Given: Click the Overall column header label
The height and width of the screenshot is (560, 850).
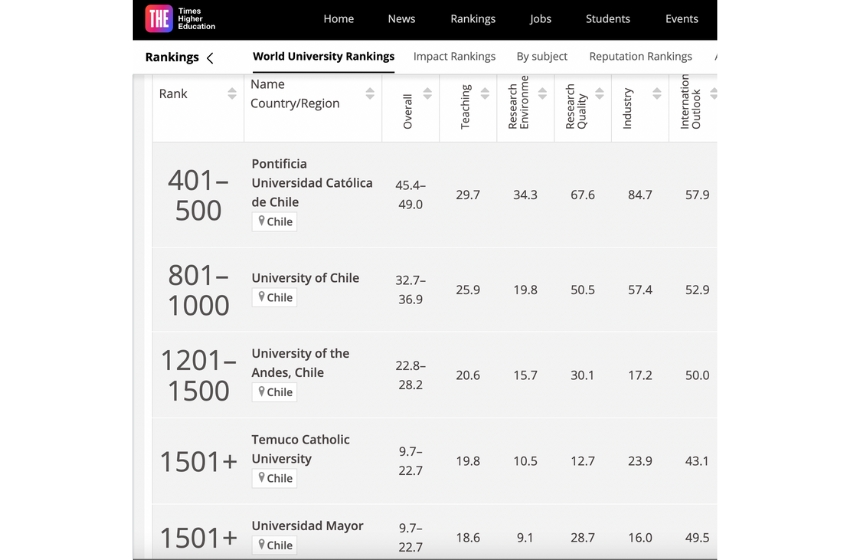Looking at the screenshot, I should [x=408, y=112].
